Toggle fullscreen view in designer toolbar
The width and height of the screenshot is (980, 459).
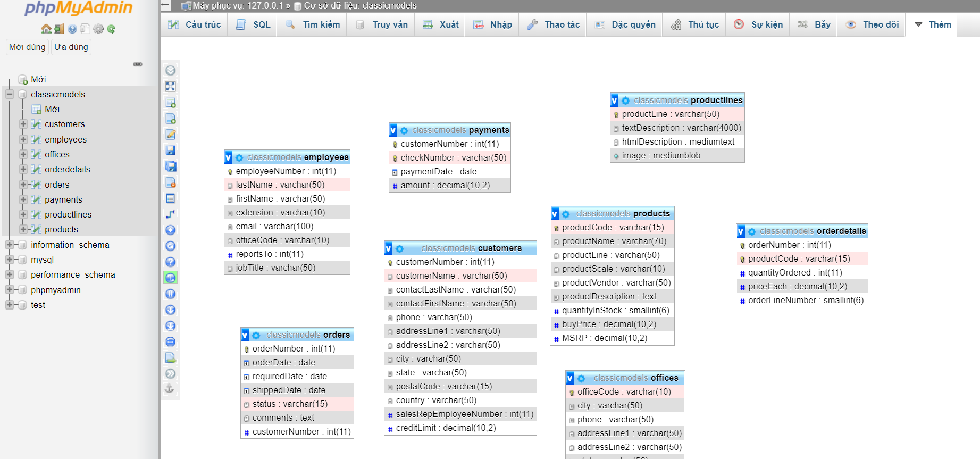pyautogui.click(x=170, y=86)
